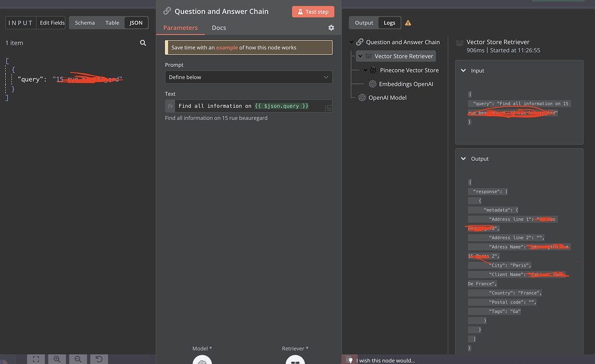Switch to the Output tab

pos(364,23)
